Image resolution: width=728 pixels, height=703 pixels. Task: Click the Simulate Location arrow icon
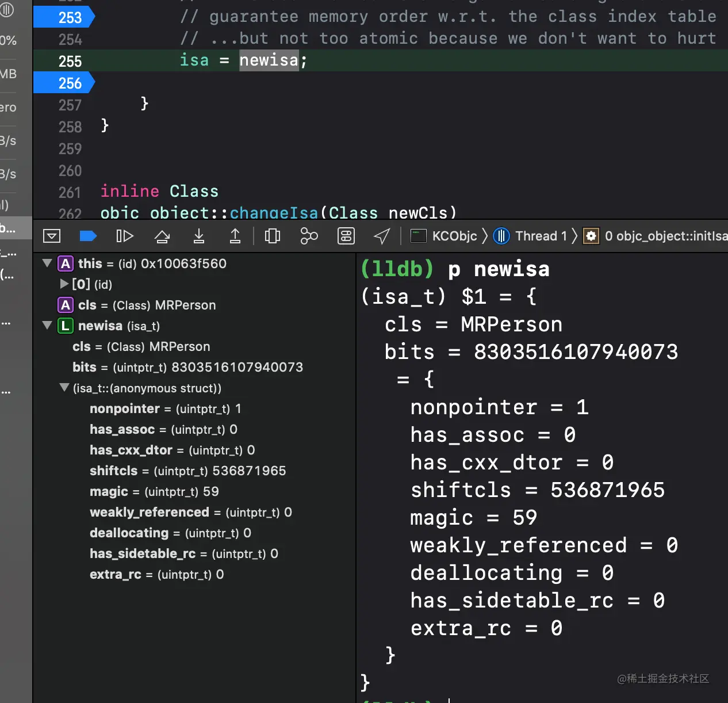(382, 236)
